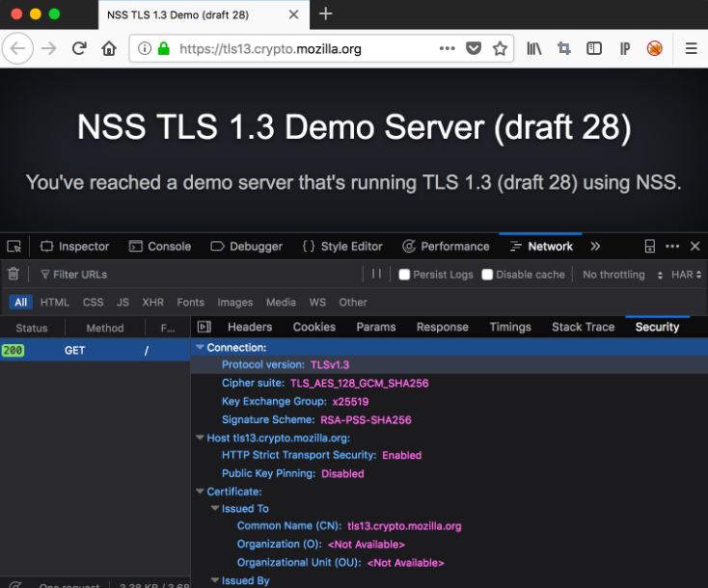This screenshot has height=588, width=708.
Task: Open the orange blocked-fox extension icon
Action: (x=654, y=48)
